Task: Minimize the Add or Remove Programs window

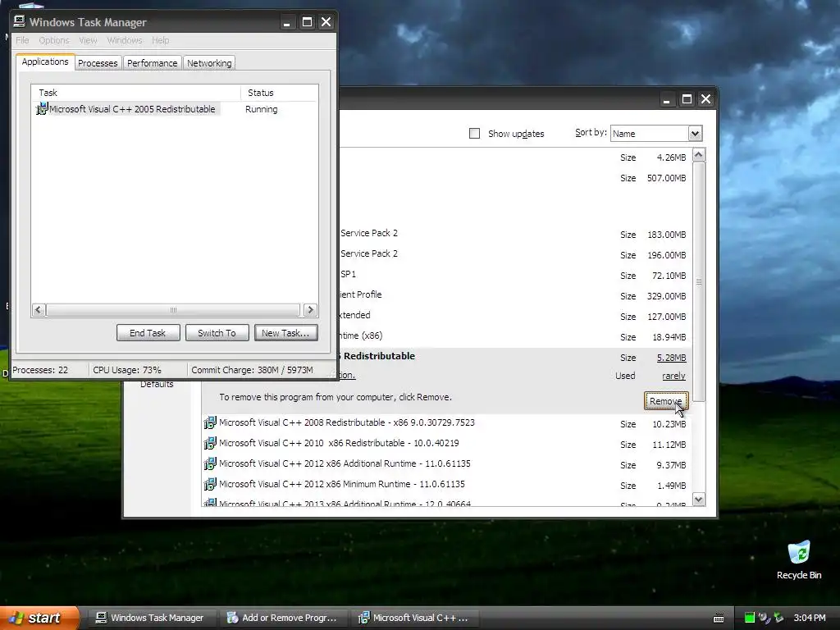Action: point(666,99)
